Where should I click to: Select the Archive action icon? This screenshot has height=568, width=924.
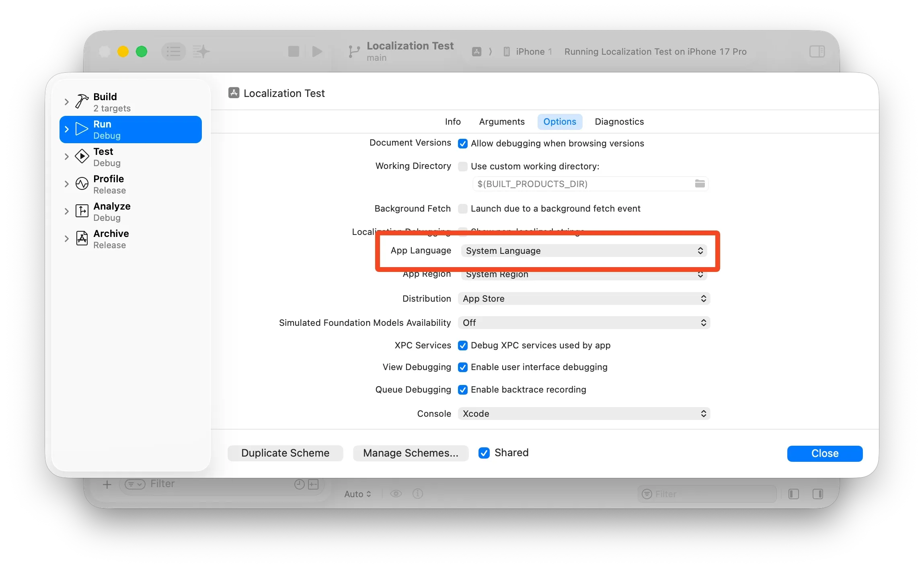pyautogui.click(x=81, y=239)
